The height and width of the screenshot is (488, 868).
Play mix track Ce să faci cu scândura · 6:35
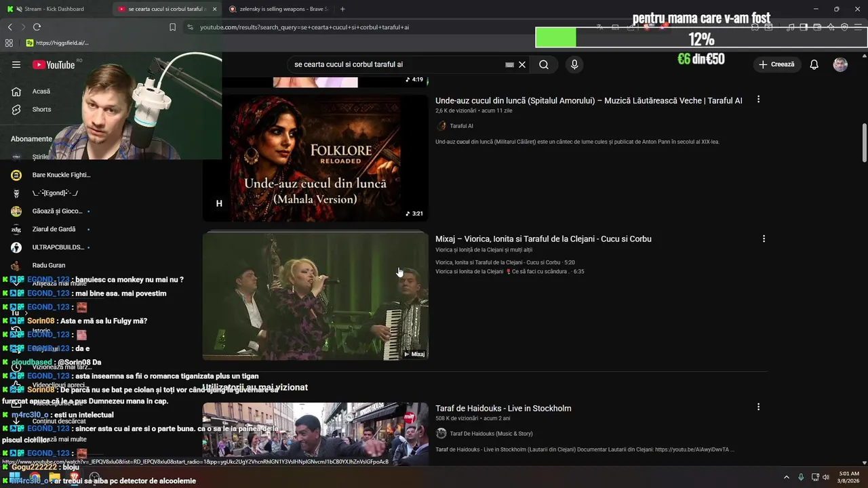click(510, 272)
